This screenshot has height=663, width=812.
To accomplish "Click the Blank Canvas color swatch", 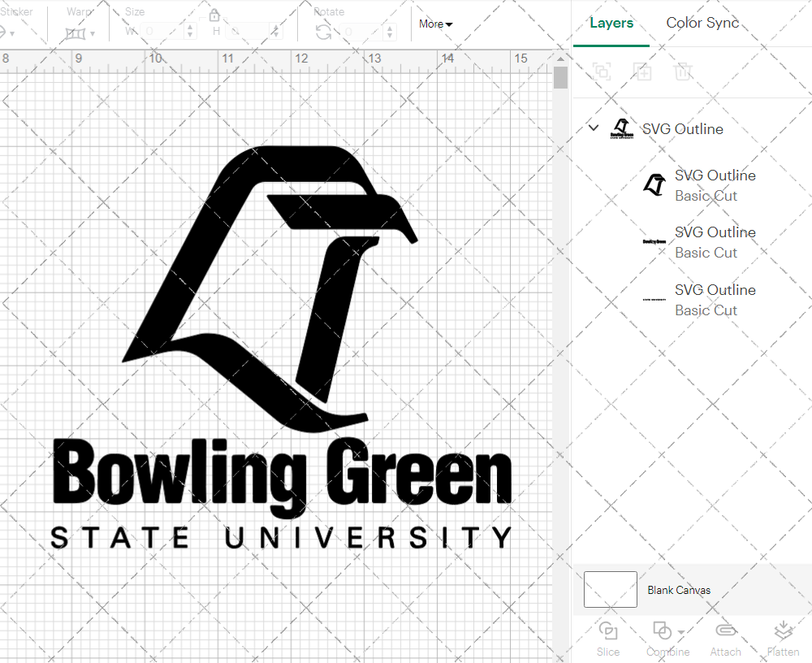I will click(x=610, y=590).
